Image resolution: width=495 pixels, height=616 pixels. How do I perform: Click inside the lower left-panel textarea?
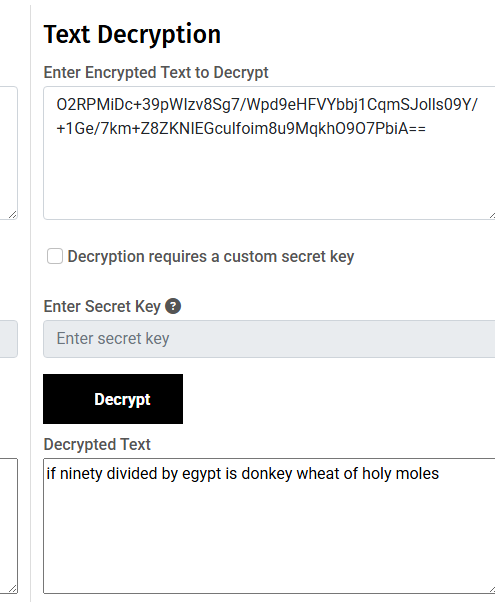coord(8,526)
